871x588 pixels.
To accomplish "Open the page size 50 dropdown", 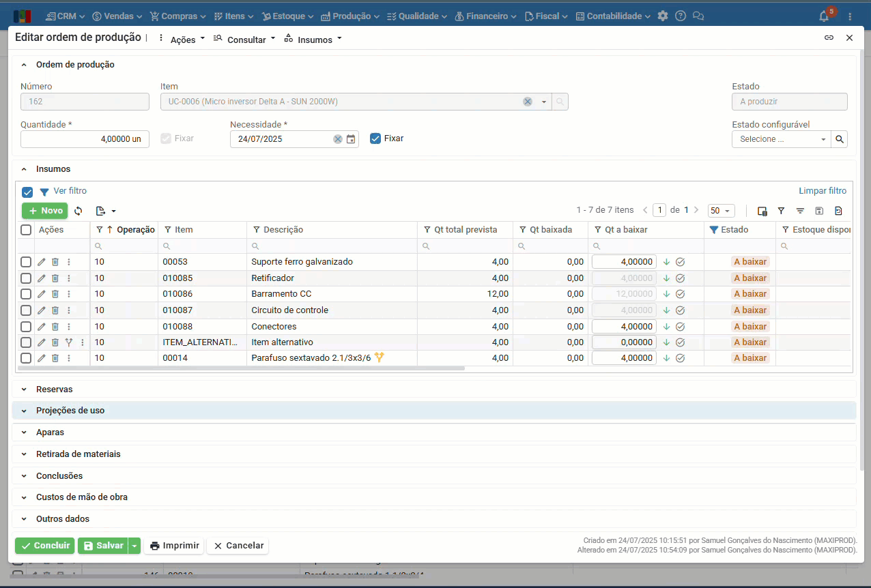I will tap(721, 211).
